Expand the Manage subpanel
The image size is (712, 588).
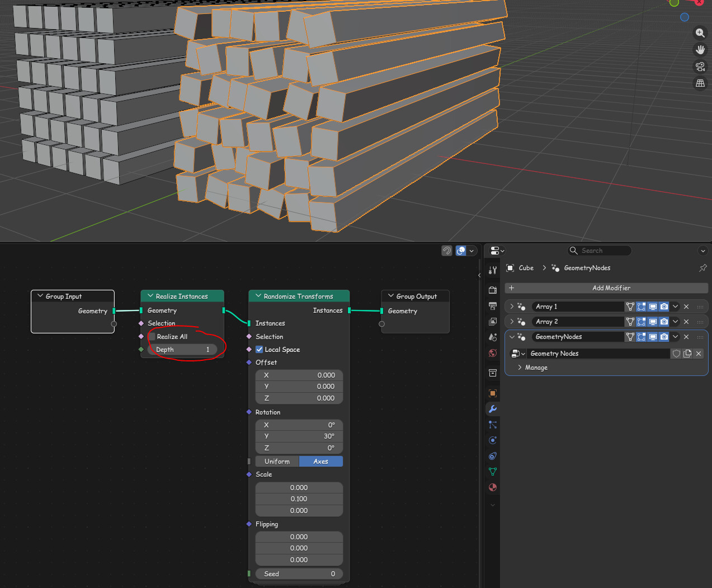click(x=520, y=368)
